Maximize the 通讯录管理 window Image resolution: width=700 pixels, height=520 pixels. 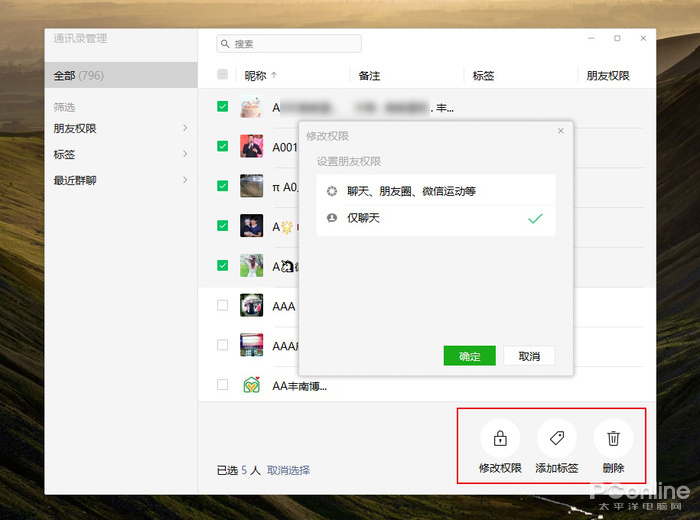[x=617, y=38]
